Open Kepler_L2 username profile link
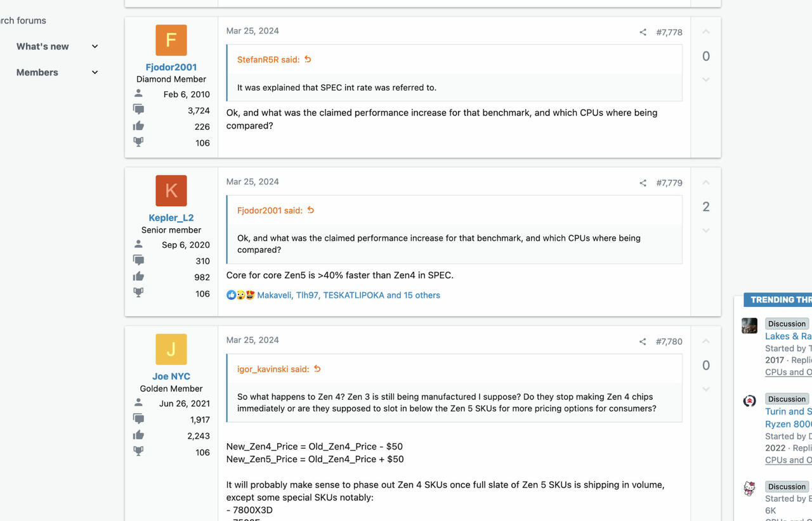This screenshot has width=812, height=521. (171, 217)
